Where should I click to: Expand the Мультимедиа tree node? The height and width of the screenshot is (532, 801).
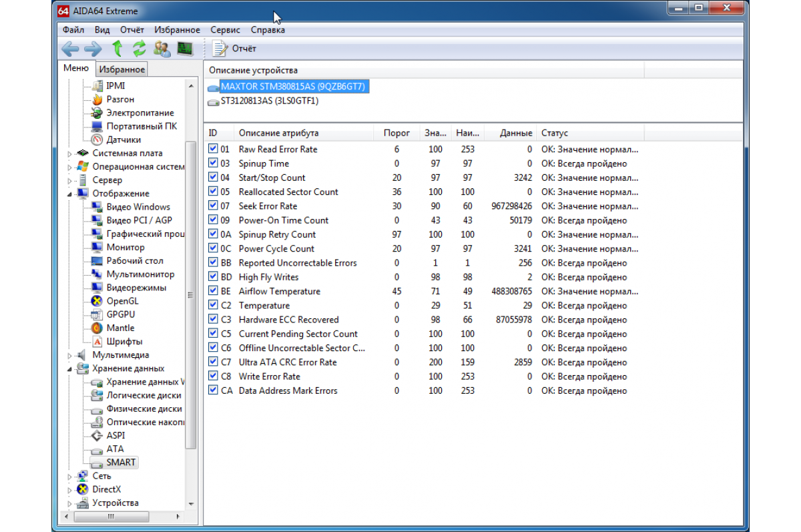[69, 355]
